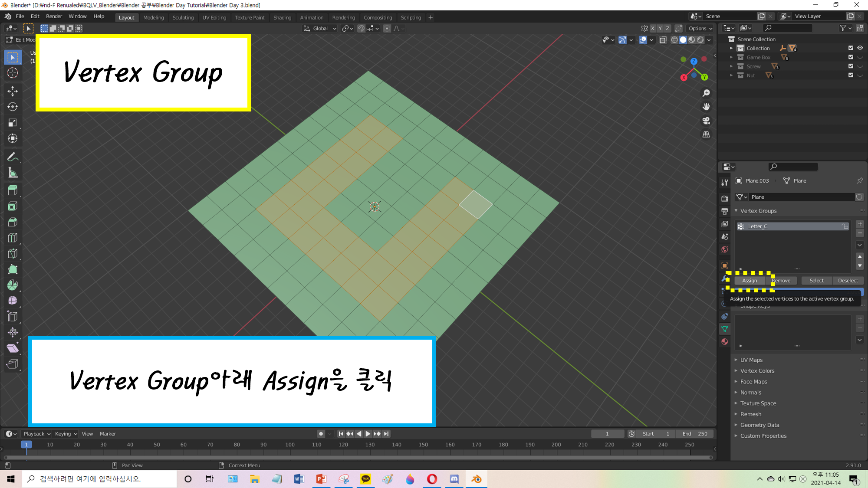Open the Global transform orientation dropdown
Viewport: 868px width, 488px height.
tap(320, 29)
